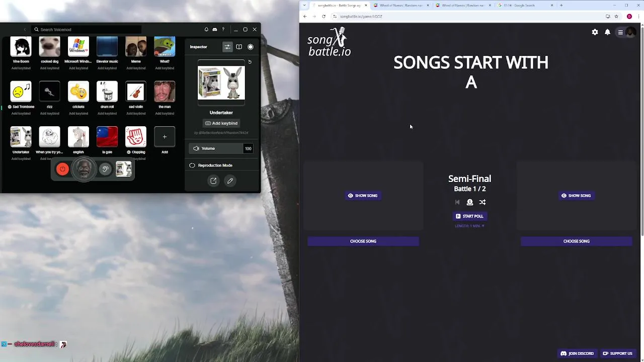Click the share export icon in Inspector
The image size is (644, 362).
[213, 180]
